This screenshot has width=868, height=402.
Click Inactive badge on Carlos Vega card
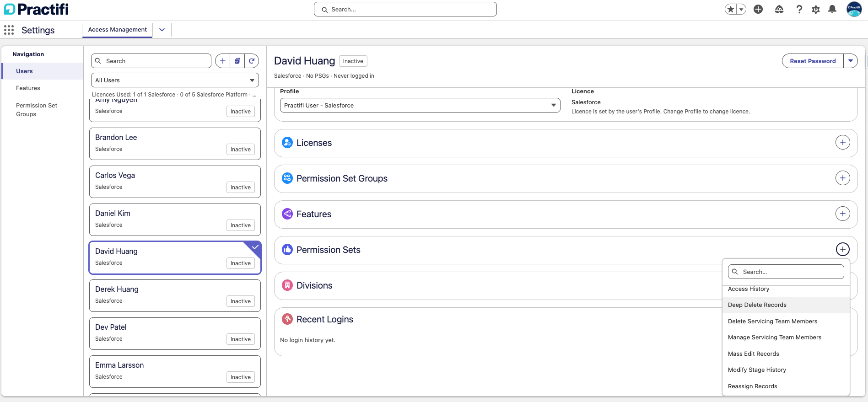point(241,188)
